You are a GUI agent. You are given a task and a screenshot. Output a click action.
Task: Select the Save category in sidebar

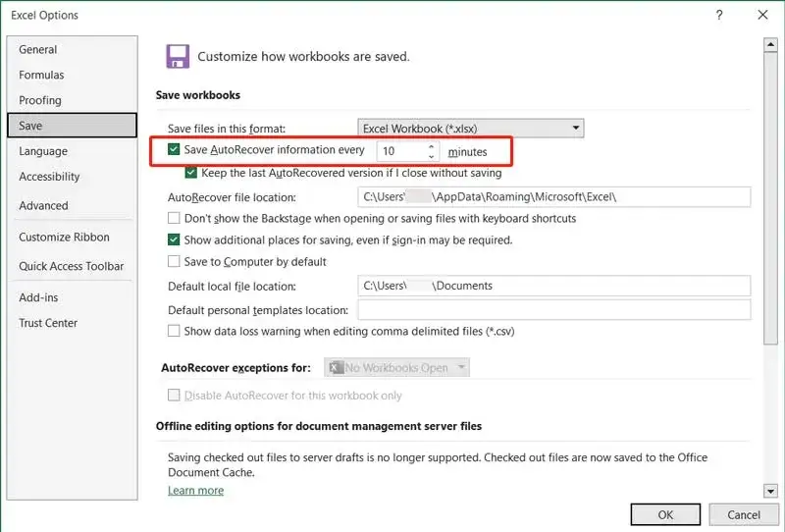[72, 126]
